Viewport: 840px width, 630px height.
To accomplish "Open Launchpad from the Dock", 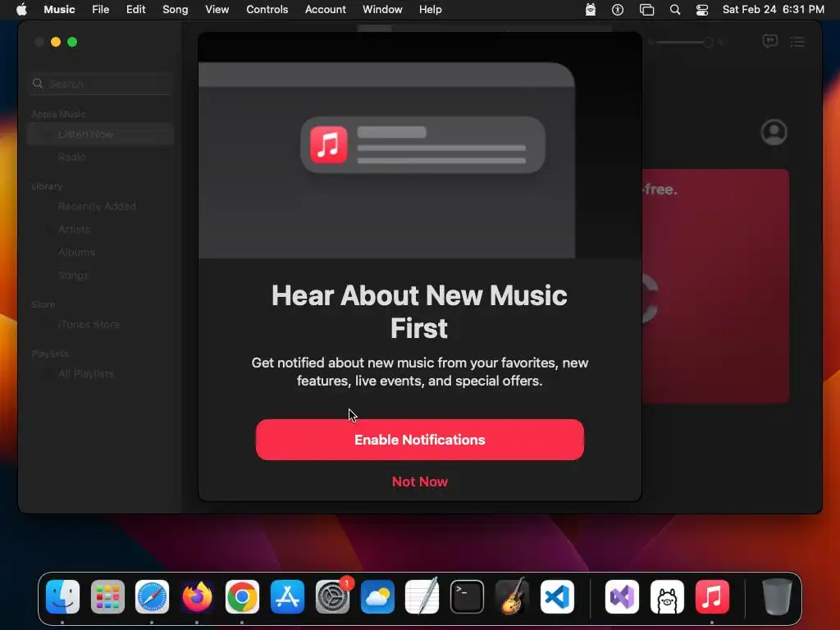I will click(107, 597).
